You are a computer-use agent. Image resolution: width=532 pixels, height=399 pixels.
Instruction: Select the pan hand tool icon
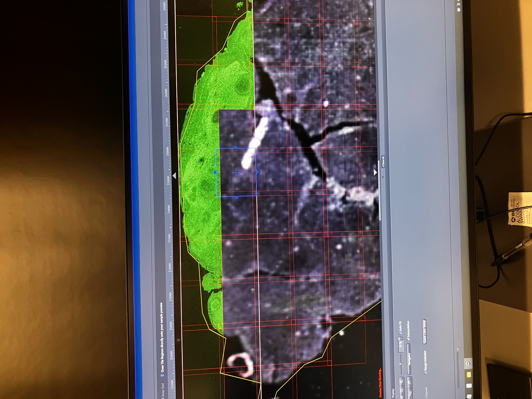[x=410, y=382]
